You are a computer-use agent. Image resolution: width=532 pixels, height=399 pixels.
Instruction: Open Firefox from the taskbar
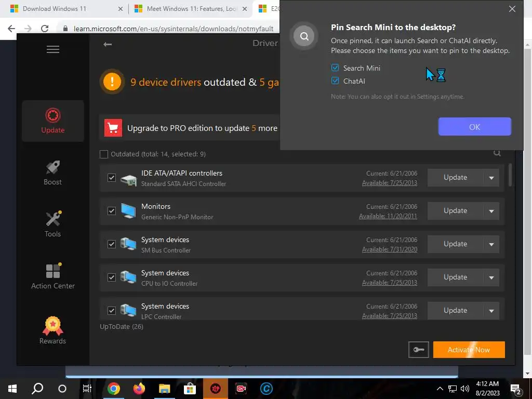(139, 389)
